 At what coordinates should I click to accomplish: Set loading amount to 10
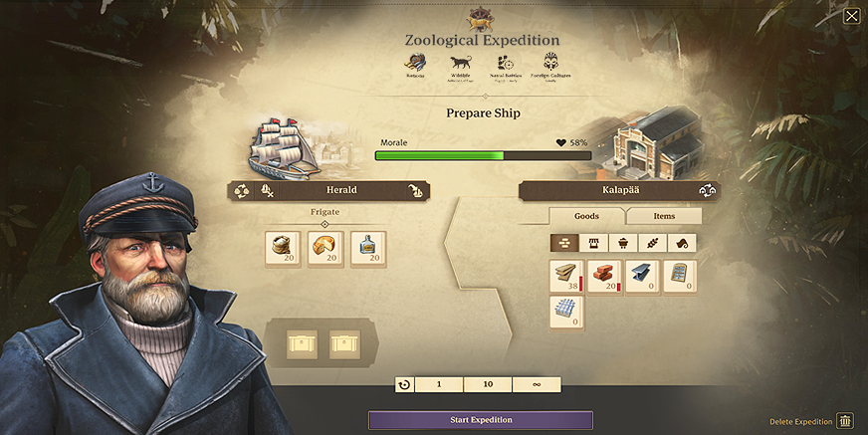(x=488, y=384)
